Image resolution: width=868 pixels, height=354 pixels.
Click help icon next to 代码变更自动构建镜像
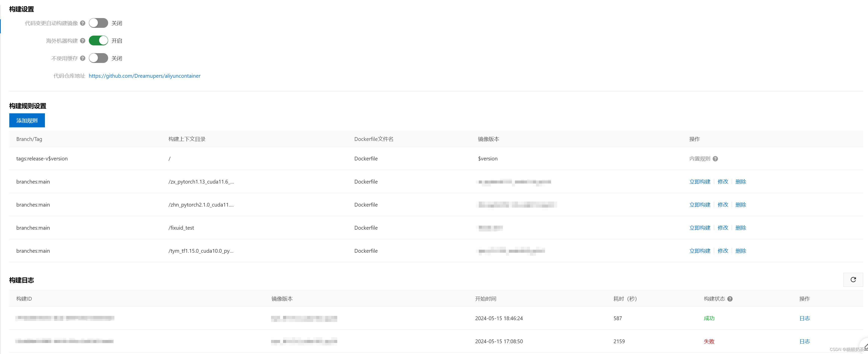pyautogui.click(x=83, y=23)
